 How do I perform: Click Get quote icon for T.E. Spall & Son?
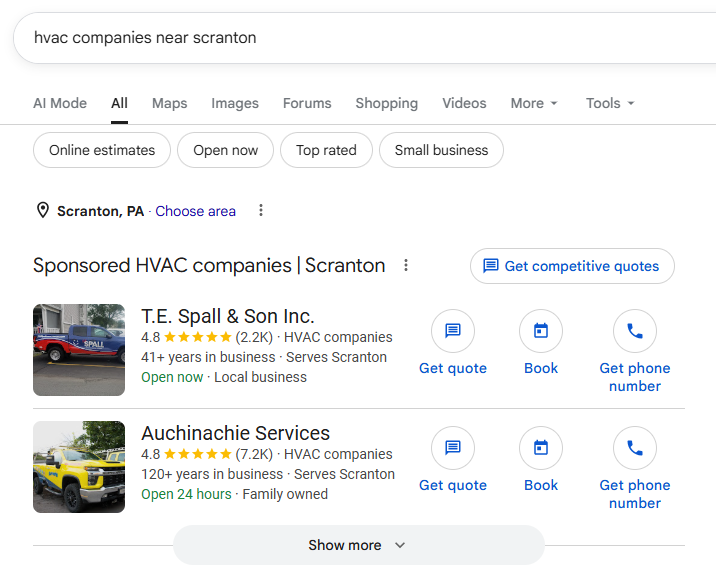pyautogui.click(x=453, y=331)
